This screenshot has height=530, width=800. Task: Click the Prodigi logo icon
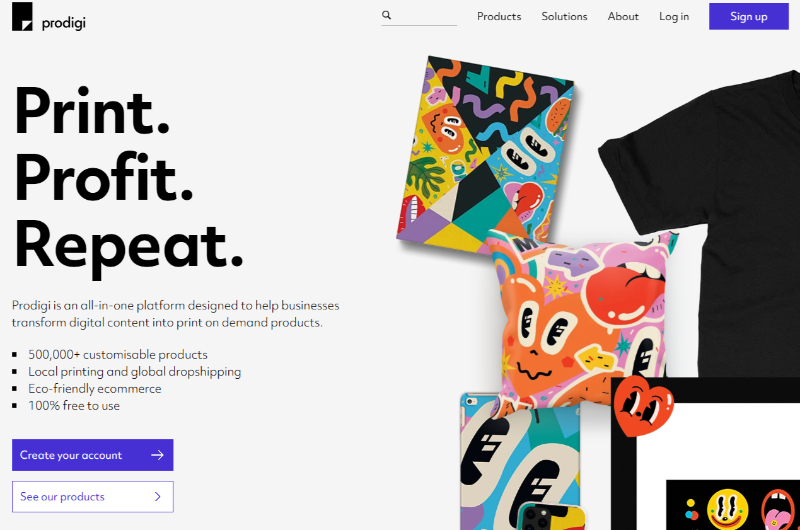coord(22,16)
